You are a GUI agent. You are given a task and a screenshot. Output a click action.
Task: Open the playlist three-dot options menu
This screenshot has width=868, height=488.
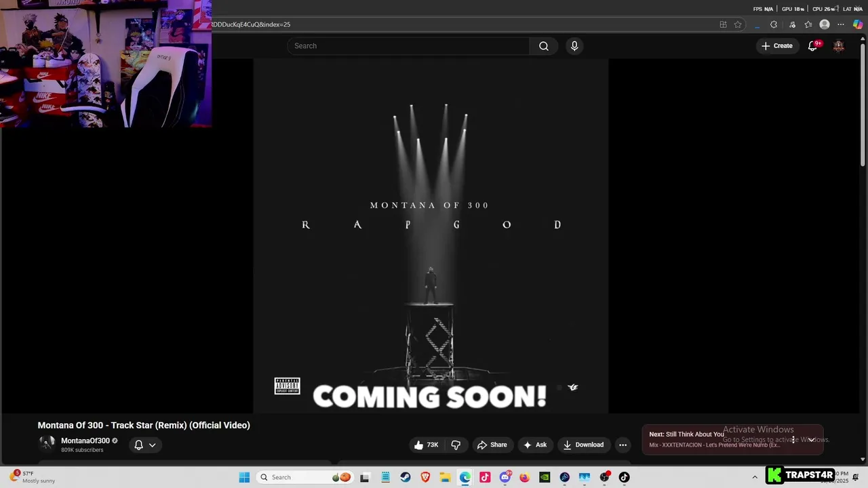(x=793, y=439)
